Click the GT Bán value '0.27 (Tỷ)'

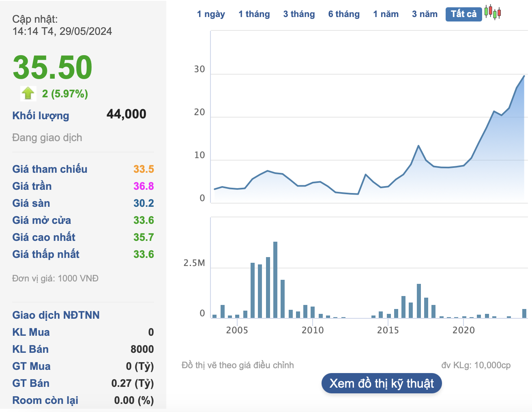click(133, 383)
